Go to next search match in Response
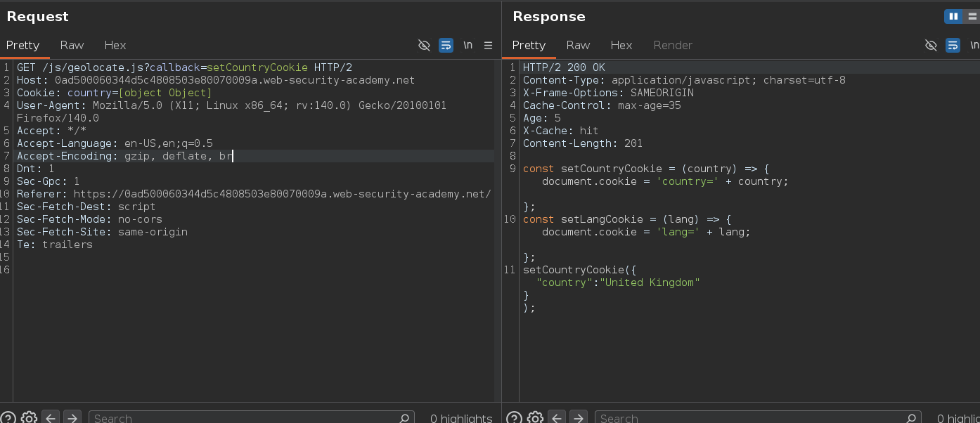980x423 pixels. [x=579, y=418]
